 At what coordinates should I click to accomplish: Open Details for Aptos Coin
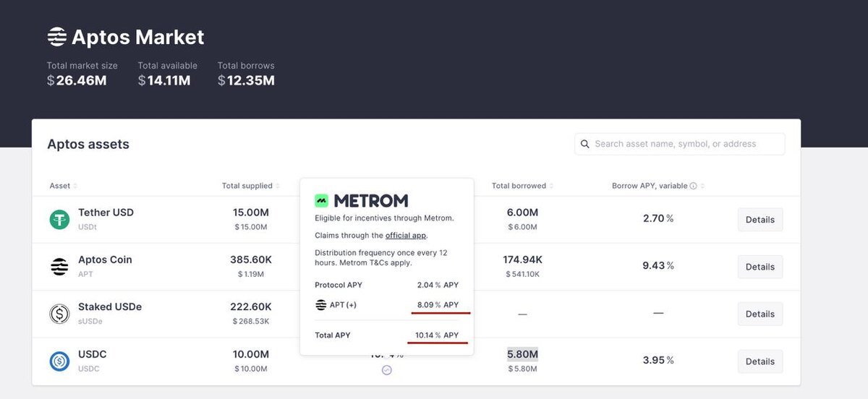[760, 267]
